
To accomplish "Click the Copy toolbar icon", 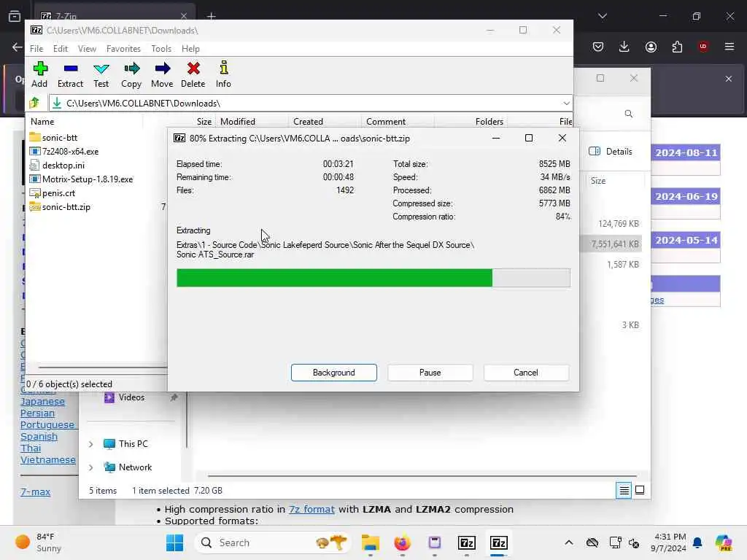I will click(x=131, y=74).
